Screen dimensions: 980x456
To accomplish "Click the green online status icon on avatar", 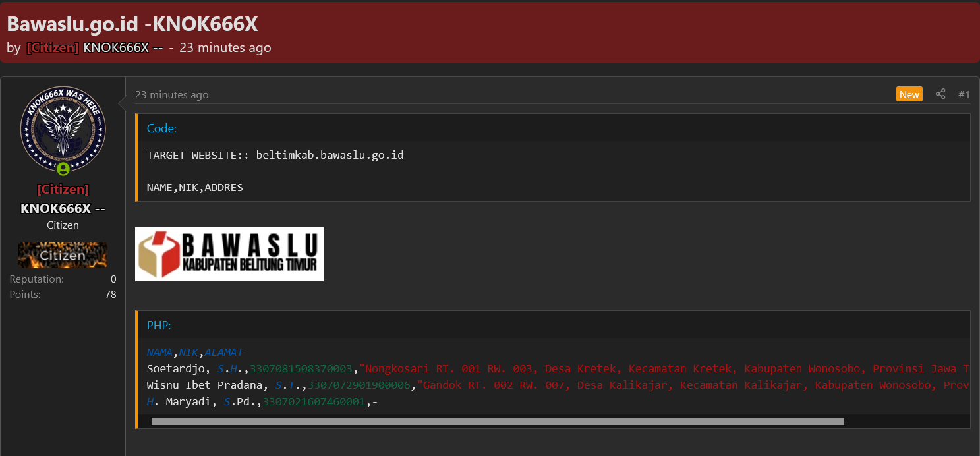I will coord(63,169).
